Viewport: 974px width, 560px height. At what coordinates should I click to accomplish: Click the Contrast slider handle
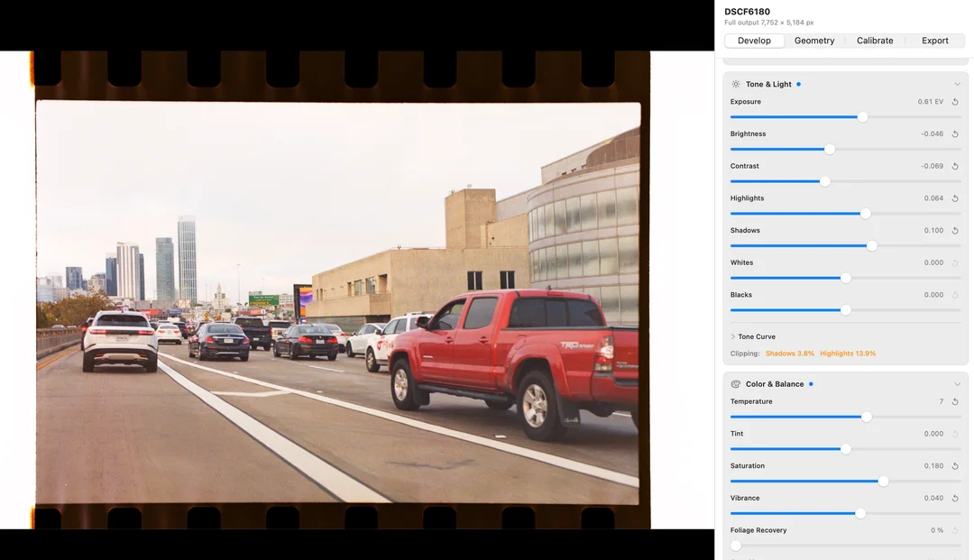pos(825,182)
